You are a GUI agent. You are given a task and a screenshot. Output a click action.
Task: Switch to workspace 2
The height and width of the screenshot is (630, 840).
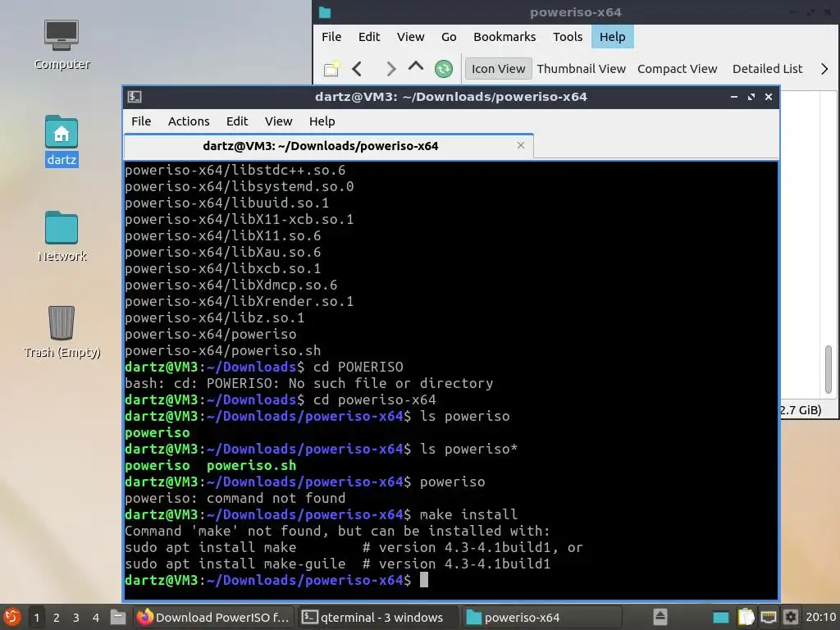57,618
